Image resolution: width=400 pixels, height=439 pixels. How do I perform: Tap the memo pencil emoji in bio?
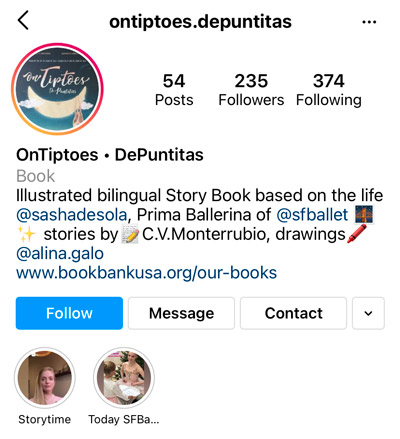(130, 235)
